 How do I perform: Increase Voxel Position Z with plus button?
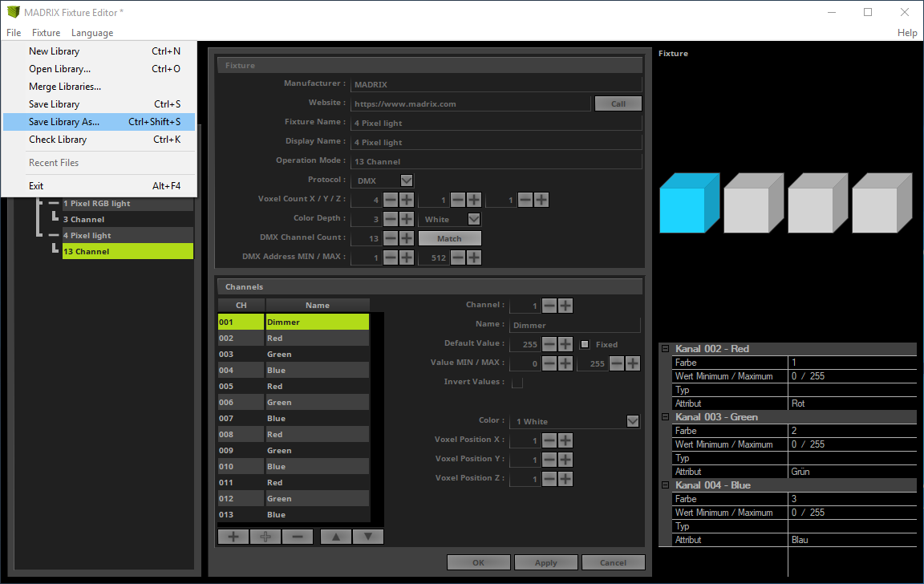[565, 479]
